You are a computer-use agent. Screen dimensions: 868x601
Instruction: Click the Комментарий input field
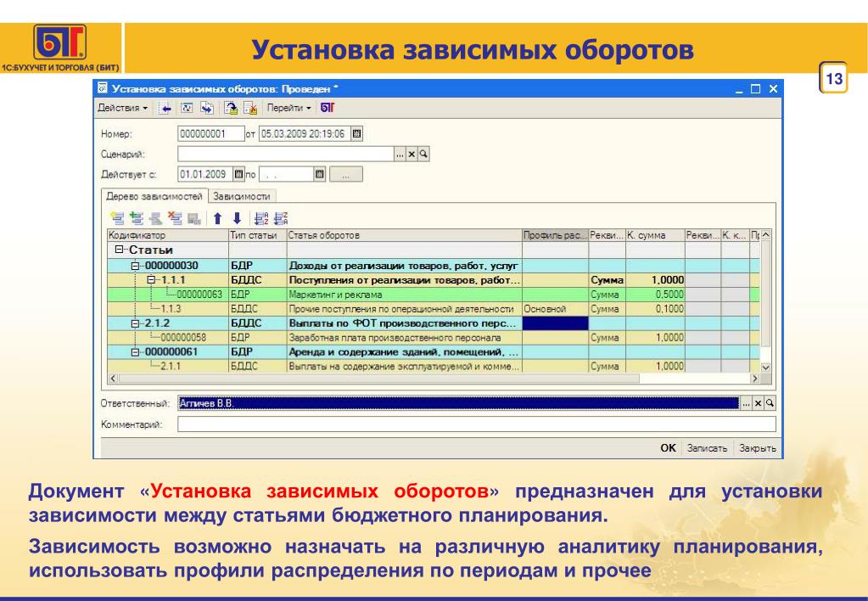coord(477,424)
